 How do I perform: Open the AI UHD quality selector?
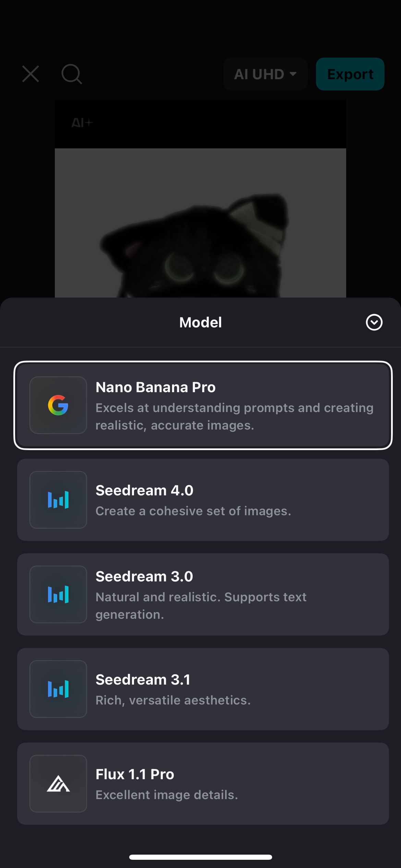(265, 74)
